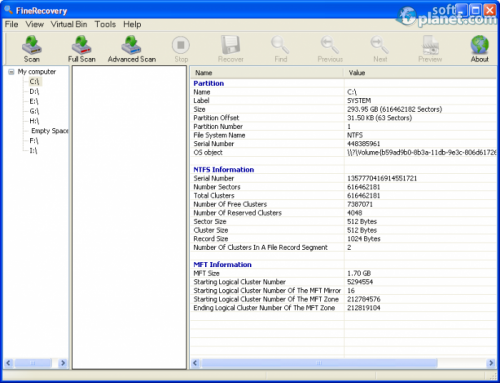Click the NTFS Information section heading

coord(224,170)
